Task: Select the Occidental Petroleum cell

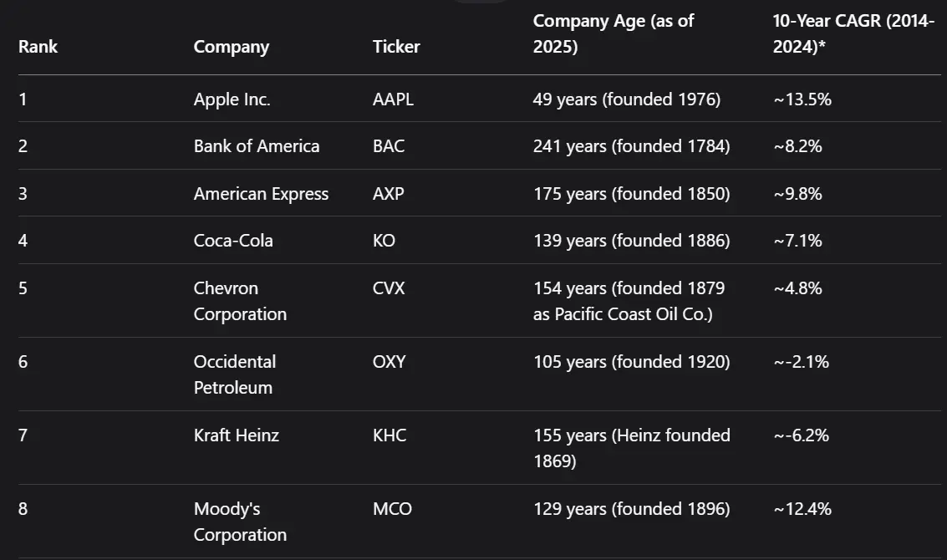Action: click(x=235, y=374)
